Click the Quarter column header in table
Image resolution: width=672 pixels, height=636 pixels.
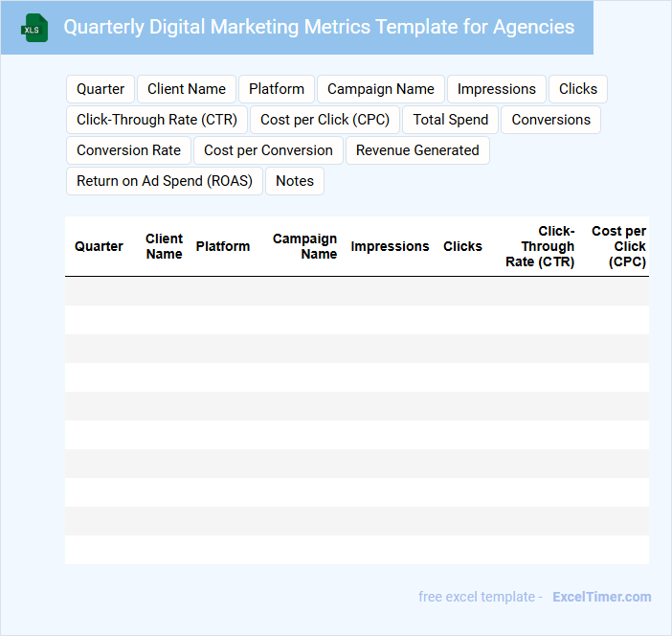tap(99, 246)
